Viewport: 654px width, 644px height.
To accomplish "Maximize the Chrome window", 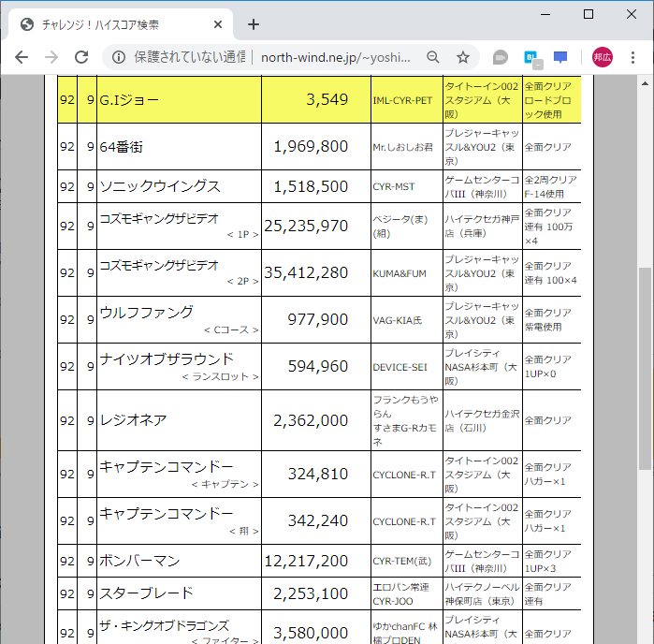I will [589, 14].
